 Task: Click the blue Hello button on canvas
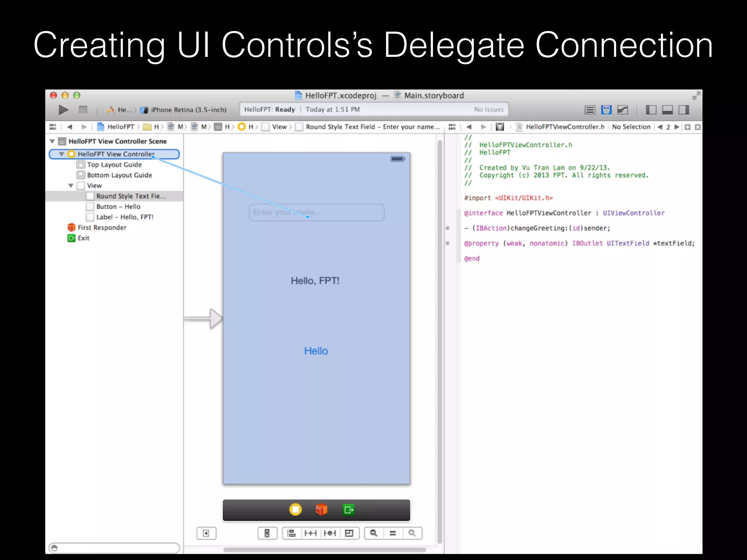[316, 351]
